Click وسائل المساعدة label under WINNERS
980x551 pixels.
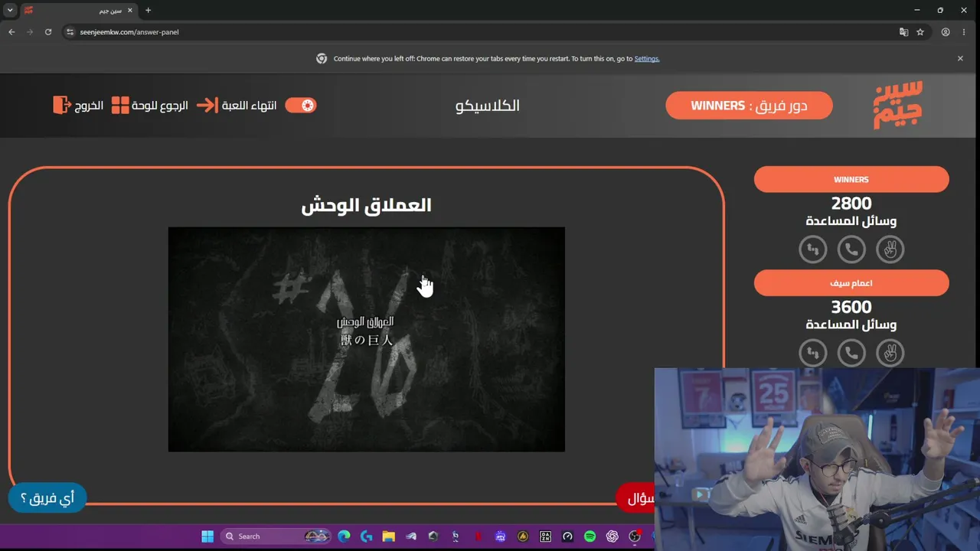point(851,221)
